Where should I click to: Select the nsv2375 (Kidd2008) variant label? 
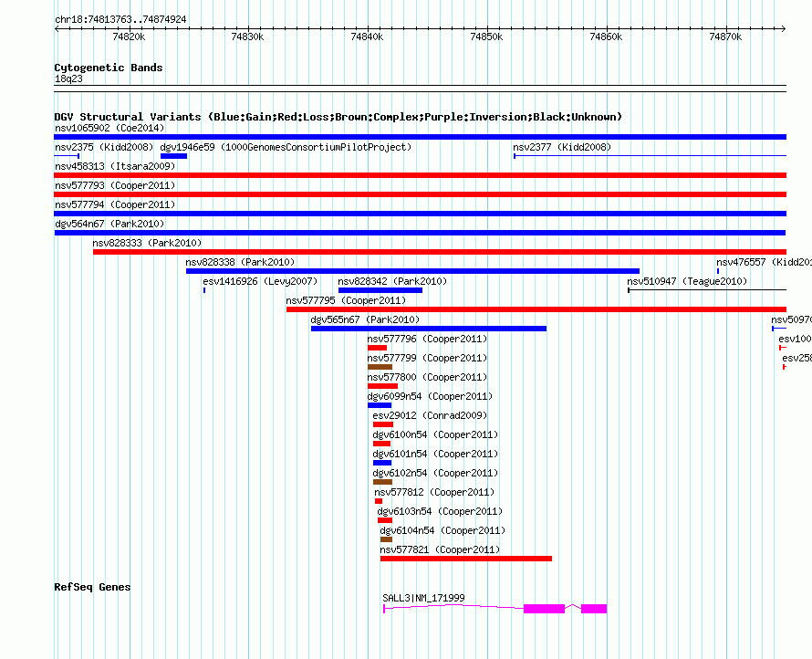tap(104, 147)
